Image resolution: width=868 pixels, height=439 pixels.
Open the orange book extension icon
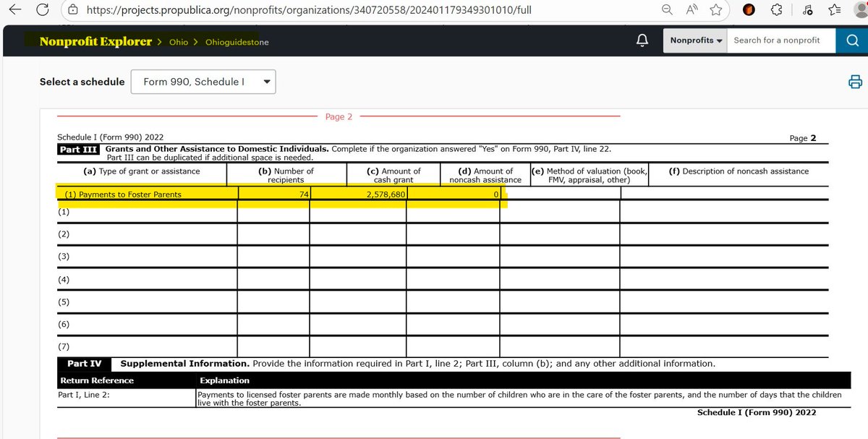pyautogui.click(x=749, y=10)
